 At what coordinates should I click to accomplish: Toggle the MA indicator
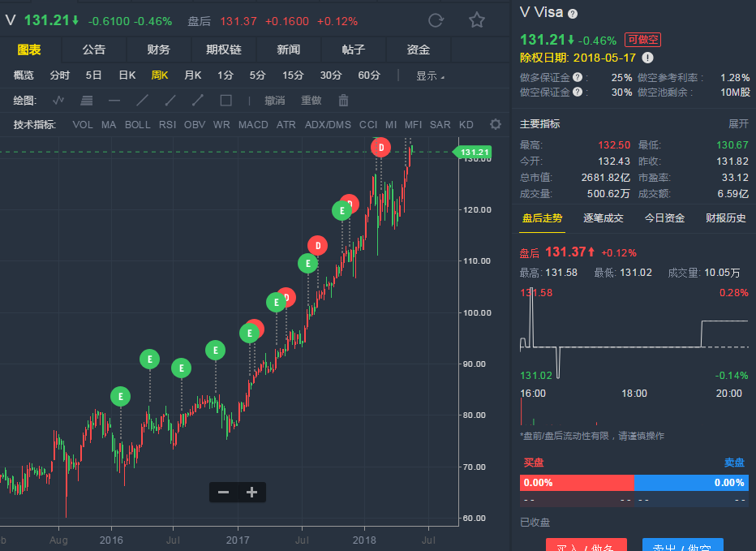(109, 124)
